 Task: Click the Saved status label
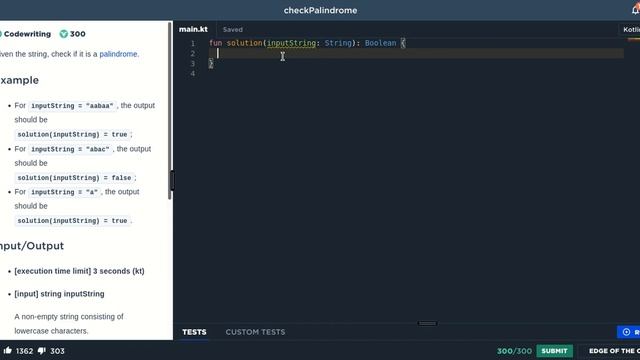233,29
